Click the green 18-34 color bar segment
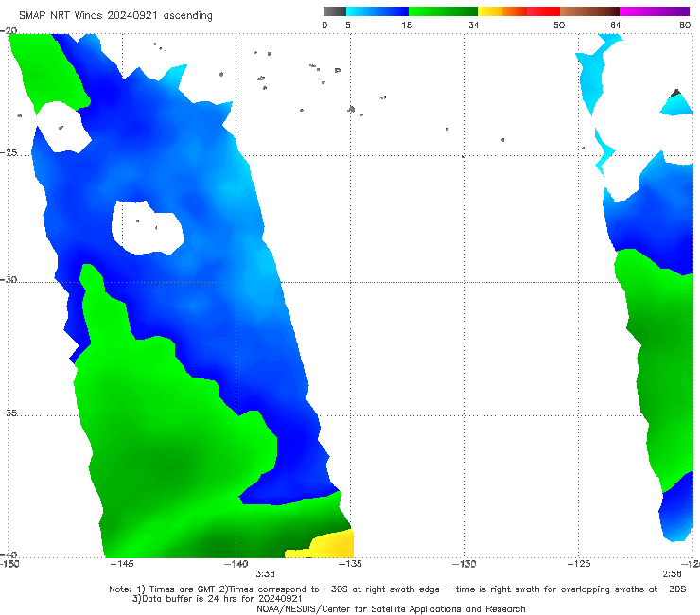Screen dimensions: 700x615 (x=443, y=11)
